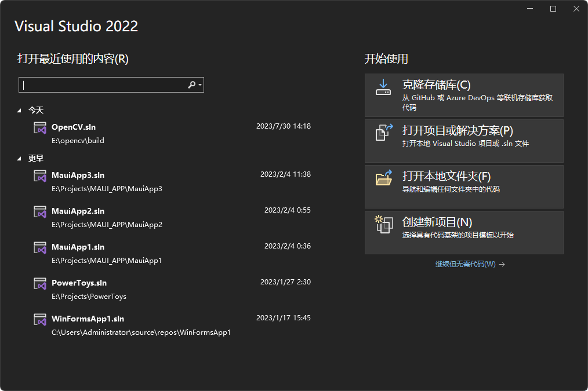This screenshot has height=391, width=588.
Task: Click the 更早 group label
Action: tap(36, 158)
